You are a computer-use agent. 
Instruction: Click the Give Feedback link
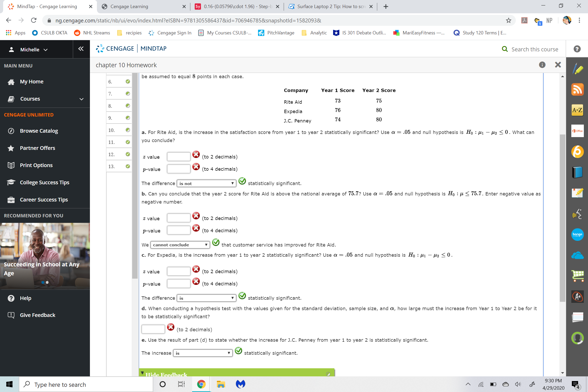38,315
